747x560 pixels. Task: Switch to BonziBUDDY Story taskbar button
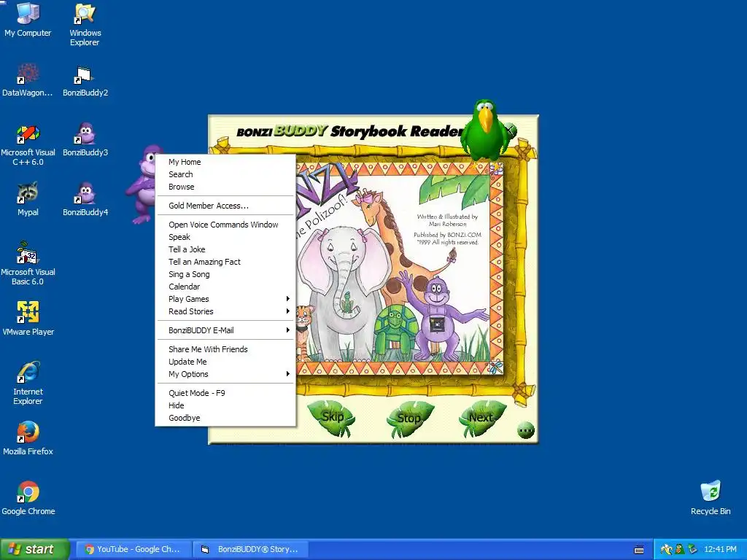click(x=251, y=550)
